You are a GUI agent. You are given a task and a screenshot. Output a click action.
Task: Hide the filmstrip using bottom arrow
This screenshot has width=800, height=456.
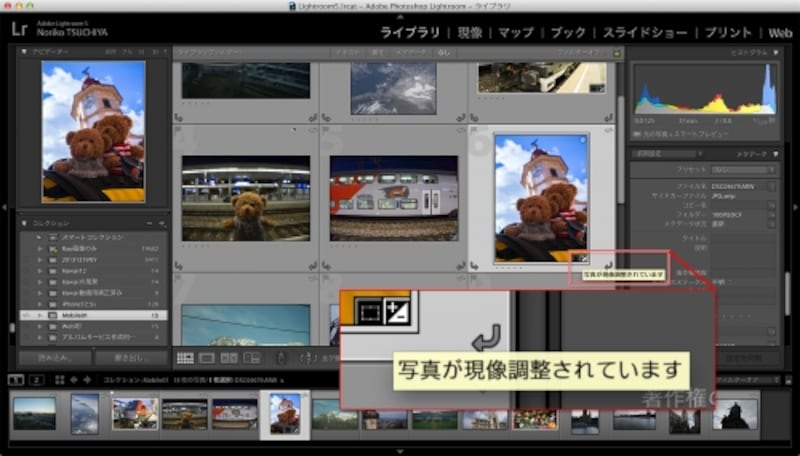pos(400,451)
